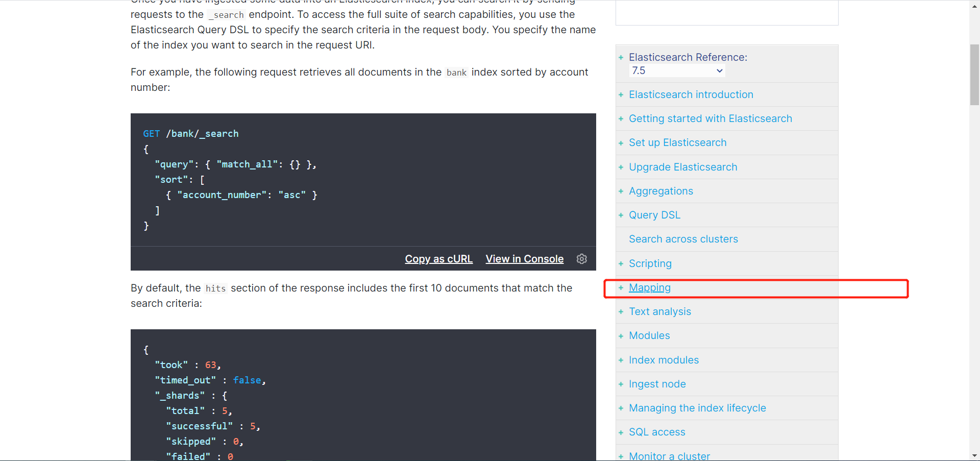980x461 pixels.
Task: Open the SQL access section
Action: [x=657, y=432]
